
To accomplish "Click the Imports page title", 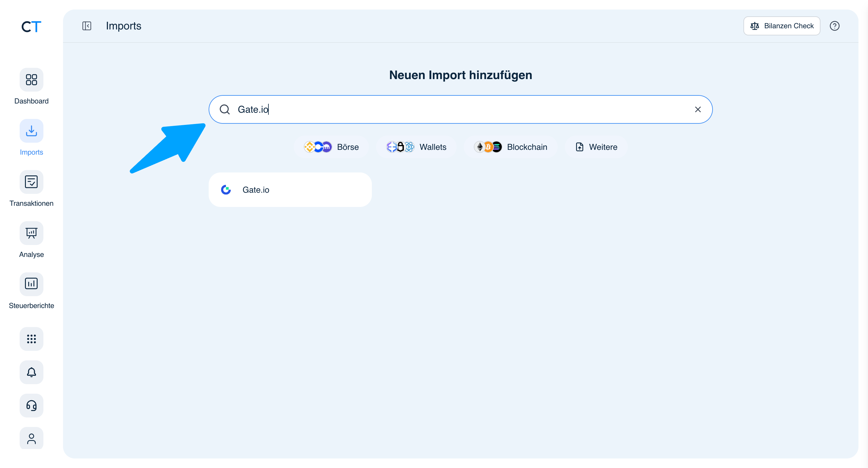I will [x=124, y=26].
